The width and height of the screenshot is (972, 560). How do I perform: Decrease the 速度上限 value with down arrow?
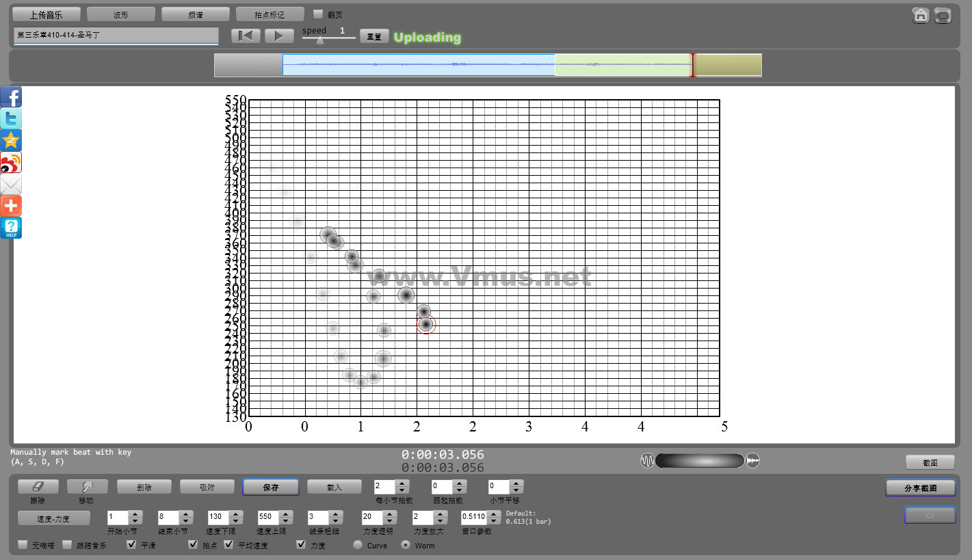285,521
